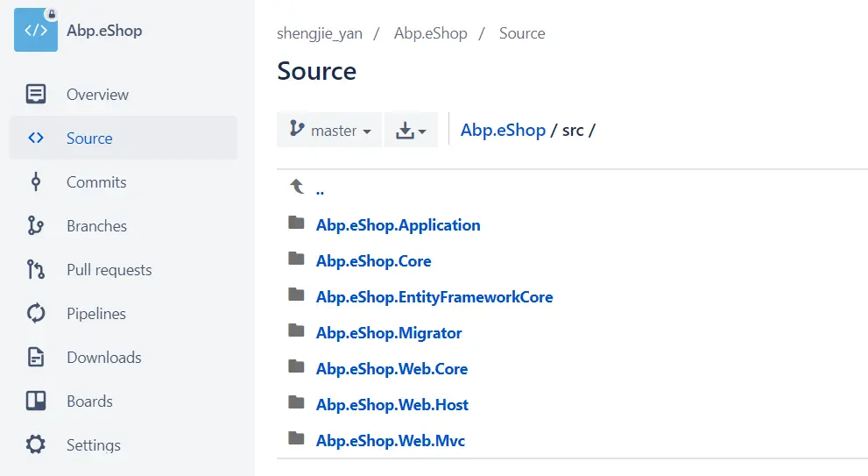This screenshot has width=868, height=476.
Task: Click the Abp.eShop.Migrator folder icon
Action: pyautogui.click(x=296, y=331)
